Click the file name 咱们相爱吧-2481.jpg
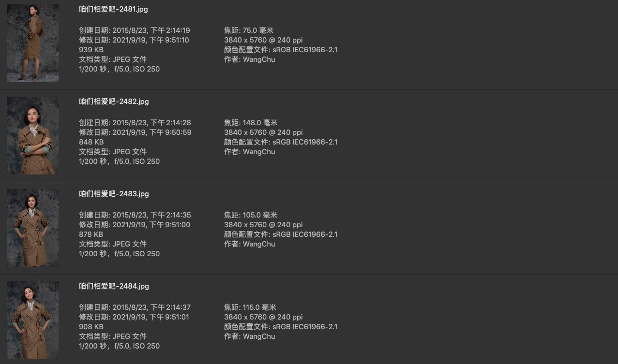618x364 pixels. (x=114, y=9)
